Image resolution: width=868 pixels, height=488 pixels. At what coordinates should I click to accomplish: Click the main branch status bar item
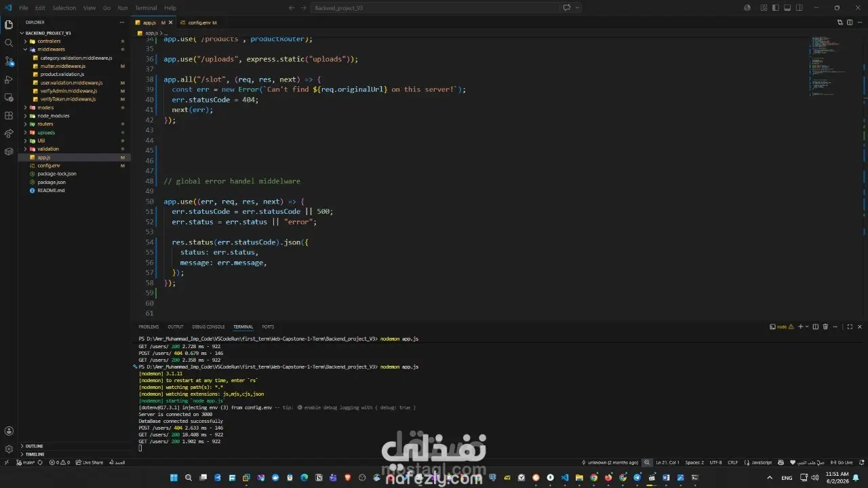(x=27, y=462)
